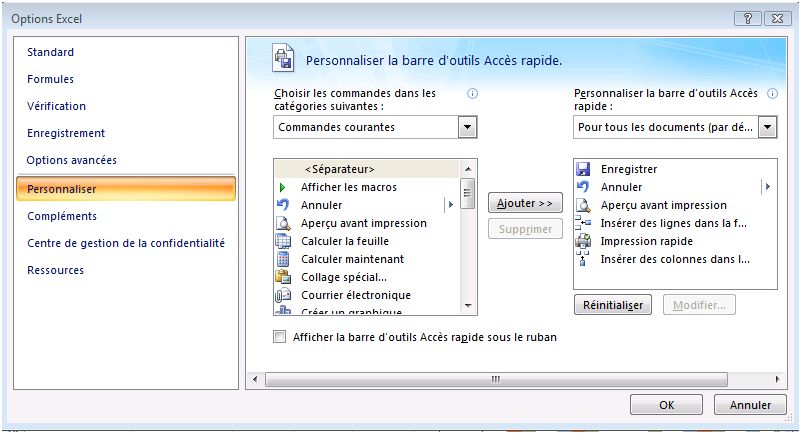Click the command list's scroll up arrow

(x=468, y=168)
